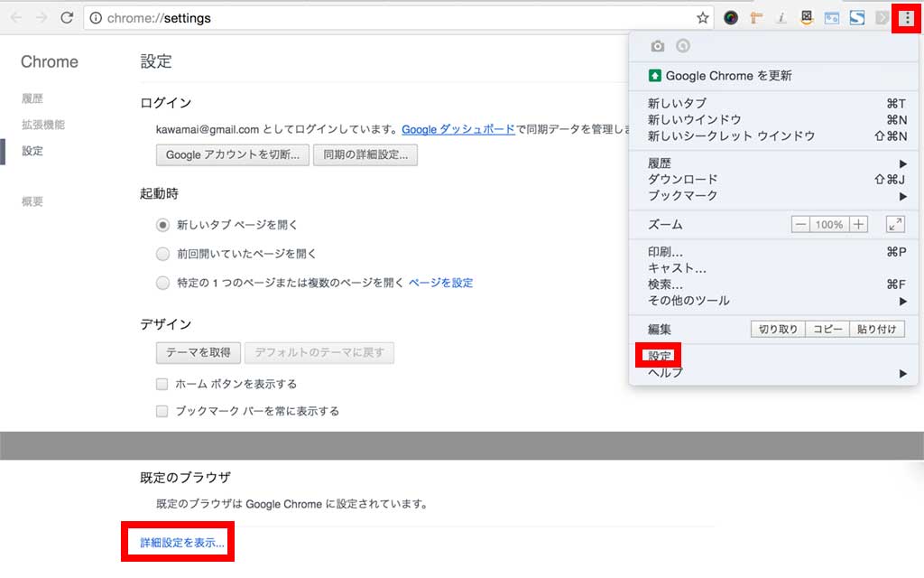Enable ブックマーク バーを常に表示する checkbox
This screenshot has width=924, height=578.
click(x=162, y=411)
